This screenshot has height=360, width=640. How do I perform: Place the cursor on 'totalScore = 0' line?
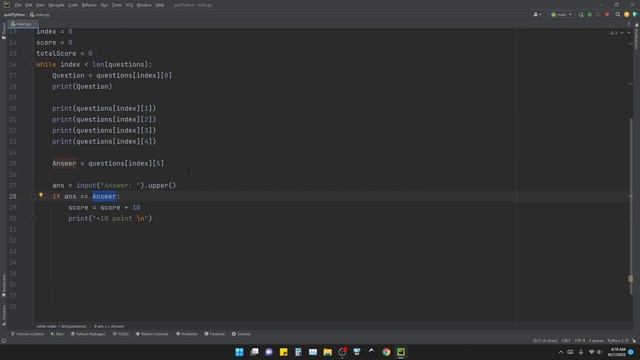[64, 53]
